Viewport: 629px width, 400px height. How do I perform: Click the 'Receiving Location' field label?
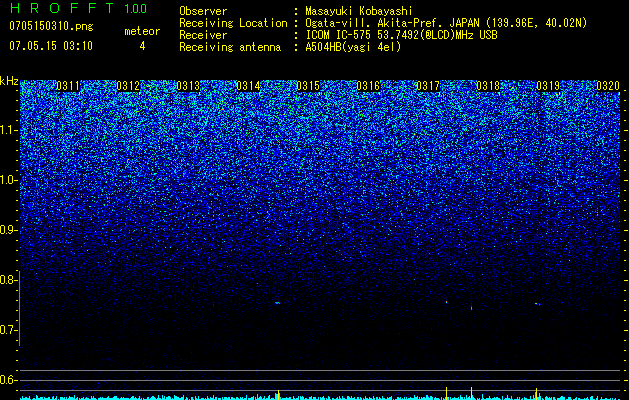click(233, 23)
